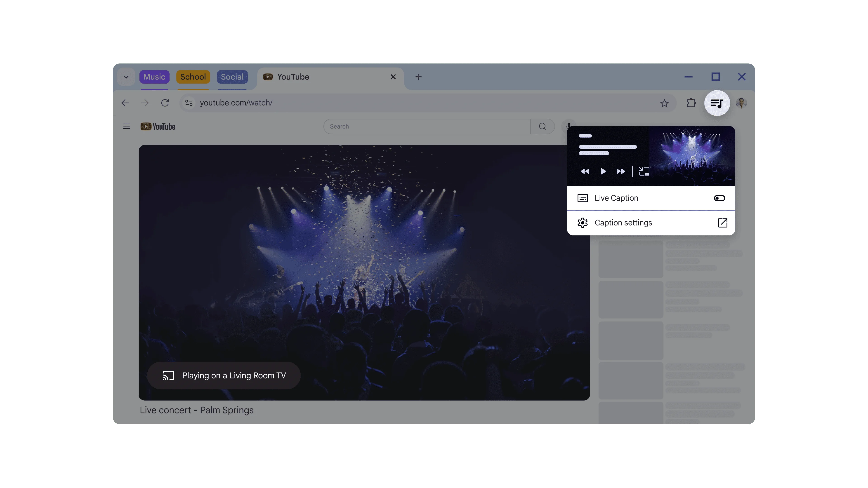Reload the page
The height and width of the screenshot is (488, 868).
point(165,103)
